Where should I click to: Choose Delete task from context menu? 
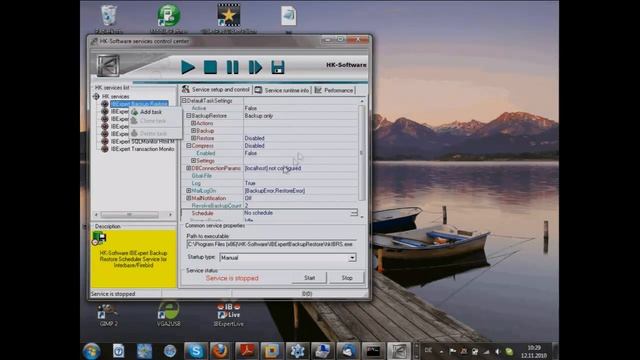tap(153, 133)
